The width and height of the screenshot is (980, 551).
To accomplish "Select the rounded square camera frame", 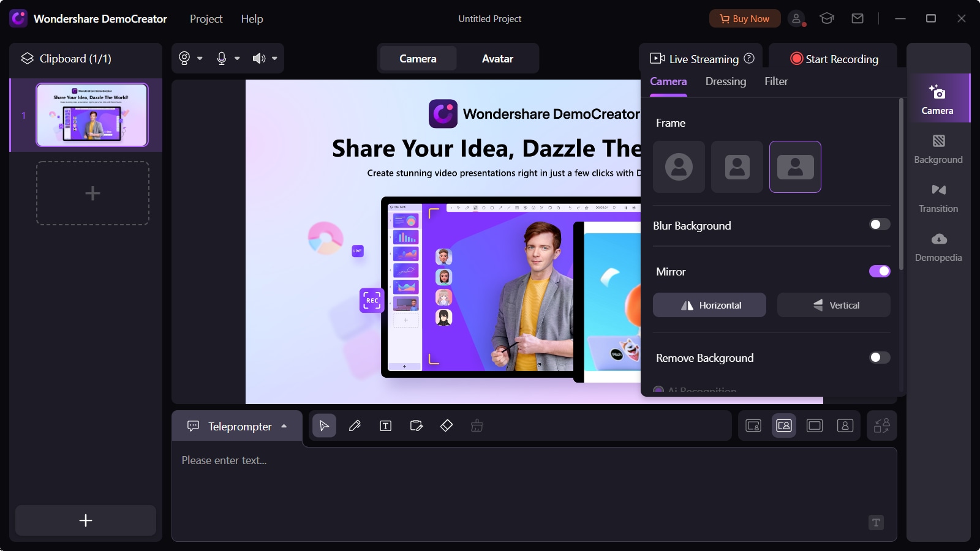I will 737,167.
